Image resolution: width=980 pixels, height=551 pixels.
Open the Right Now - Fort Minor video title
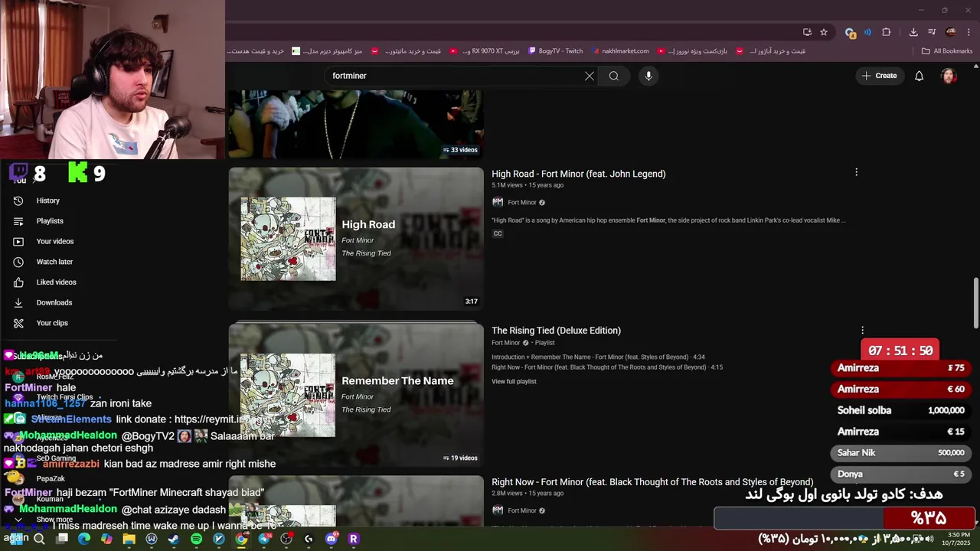click(x=652, y=482)
